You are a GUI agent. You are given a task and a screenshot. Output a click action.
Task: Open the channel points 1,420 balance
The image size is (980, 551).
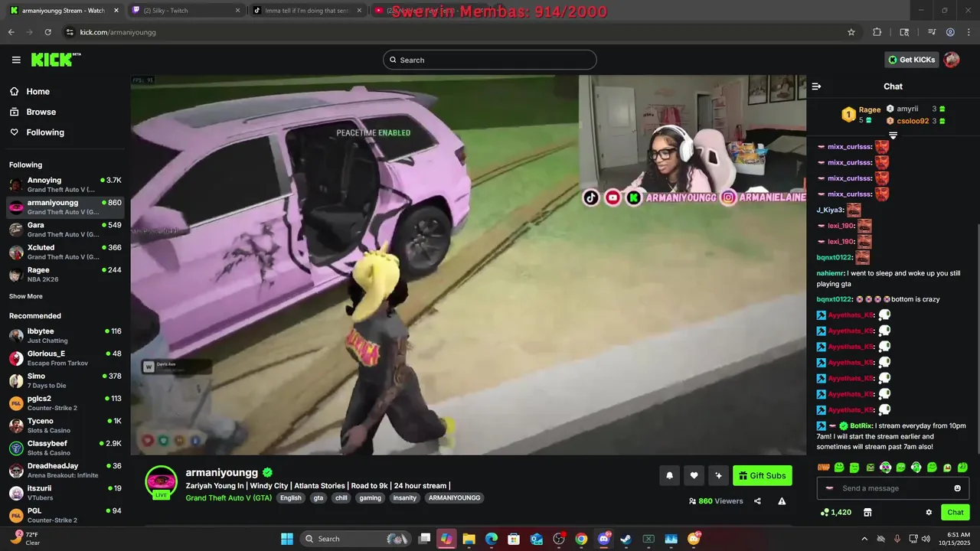(x=835, y=512)
